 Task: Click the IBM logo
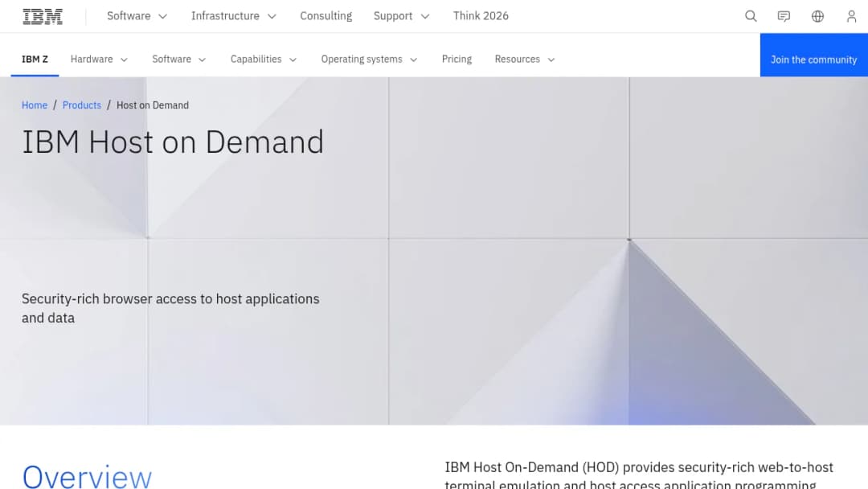pyautogui.click(x=43, y=17)
